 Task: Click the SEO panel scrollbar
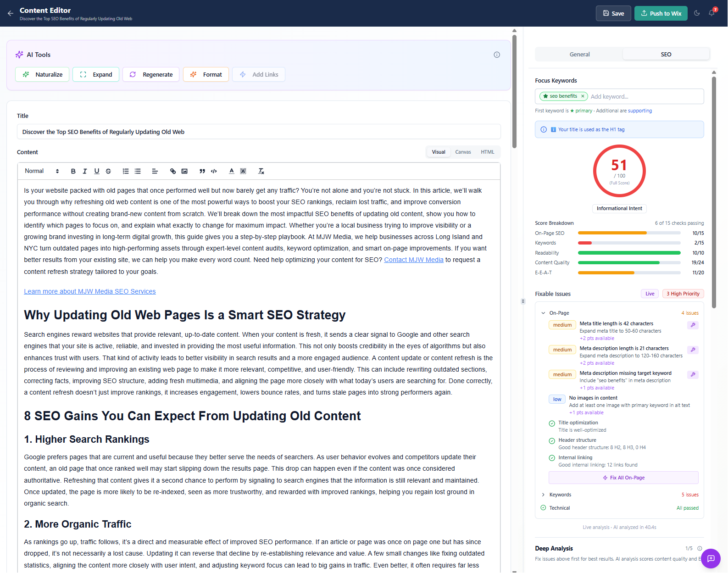[x=714, y=193]
